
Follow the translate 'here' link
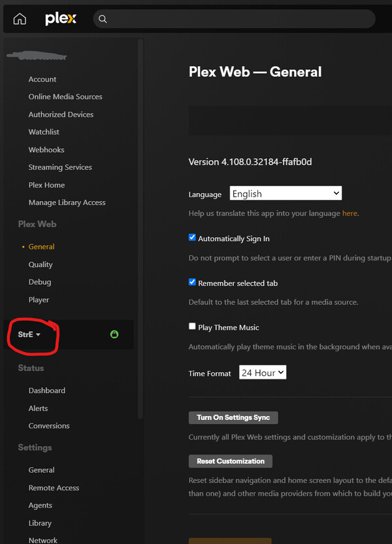pos(350,214)
